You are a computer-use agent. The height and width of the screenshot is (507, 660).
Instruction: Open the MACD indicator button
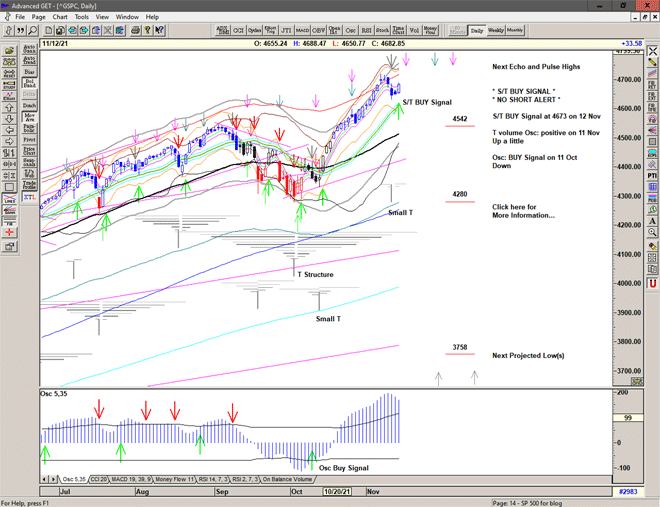290,31
